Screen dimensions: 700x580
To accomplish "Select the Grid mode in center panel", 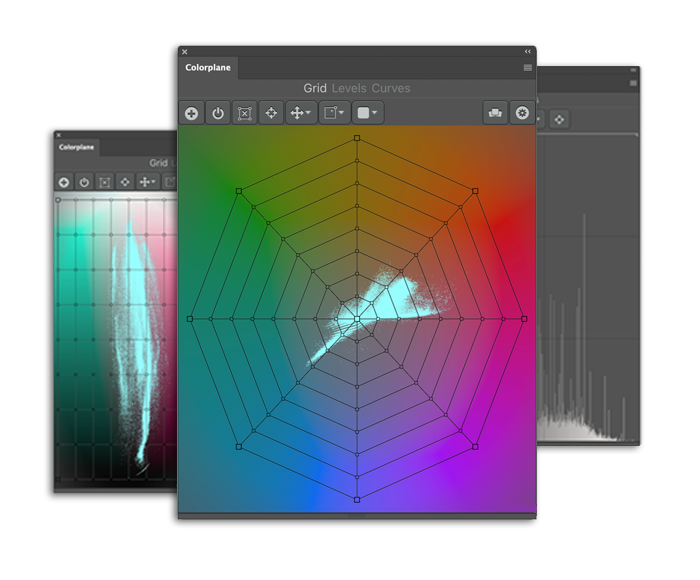I will click(x=315, y=88).
